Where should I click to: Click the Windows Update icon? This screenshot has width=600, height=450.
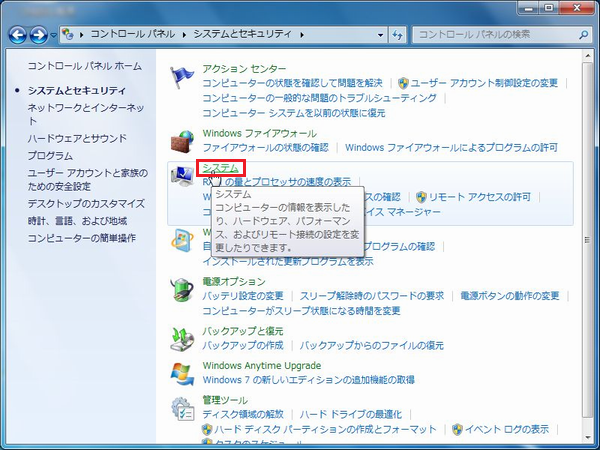(x=182, y=241)
